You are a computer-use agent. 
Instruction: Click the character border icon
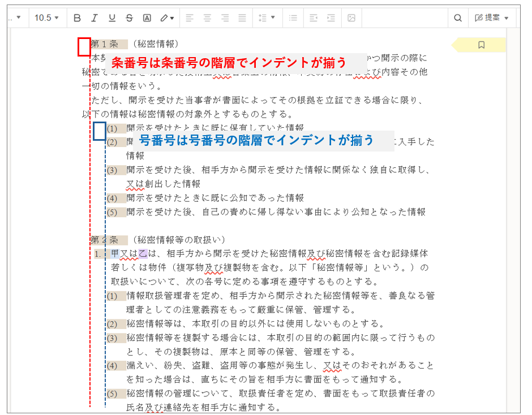tap(147, 18)
